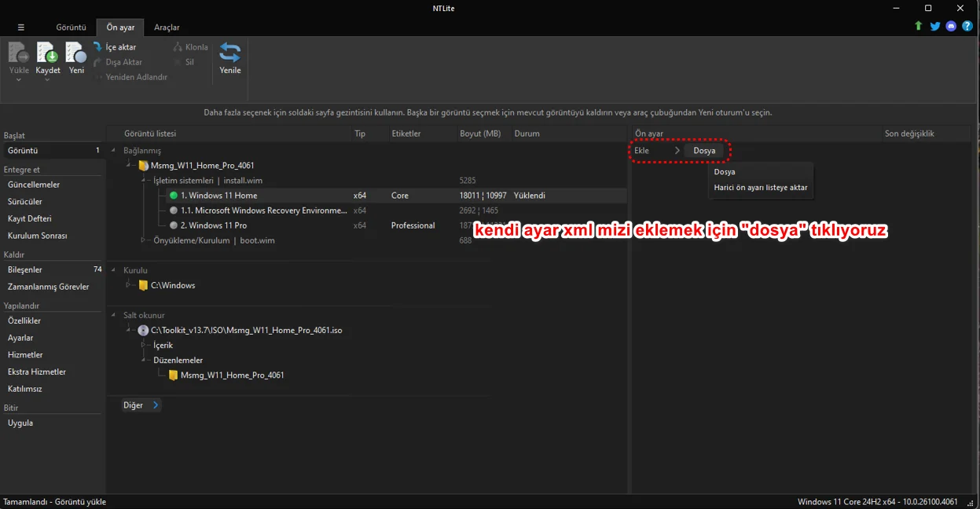Sort by Etiketler column header
Screen dimensions: 980x509
pos(406,134)
